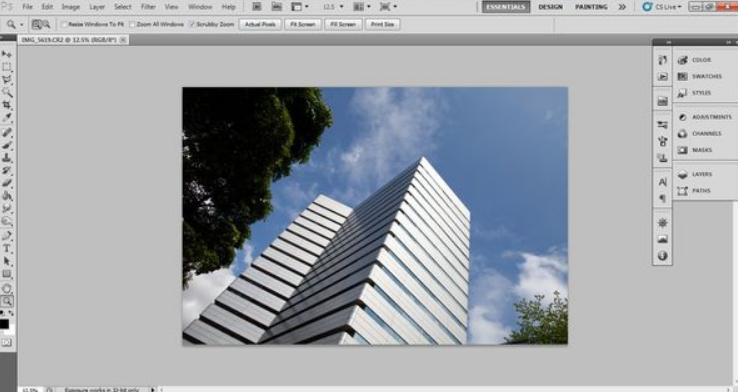Screen dimensions: 738x392
Task: Open the Clone Source panel icon
Action: pos(662,158)
